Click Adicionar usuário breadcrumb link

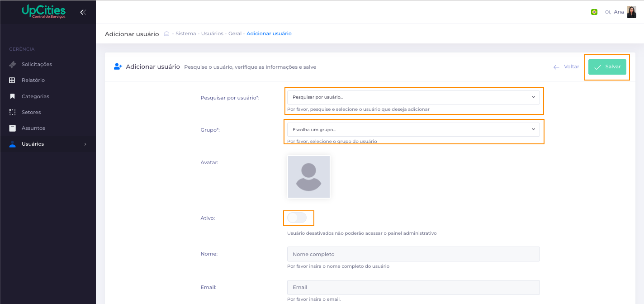[269, 33]
